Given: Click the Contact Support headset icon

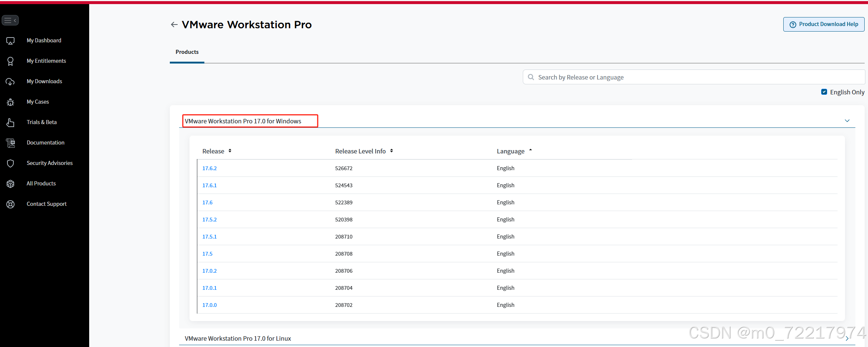Looking at the screenshot, I should [x=10, y=204].
